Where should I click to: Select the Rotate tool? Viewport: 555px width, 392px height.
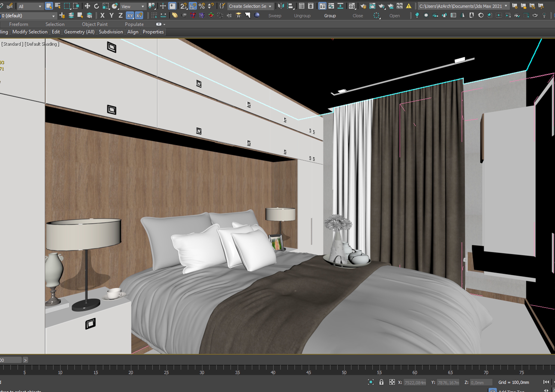point(96,6)
